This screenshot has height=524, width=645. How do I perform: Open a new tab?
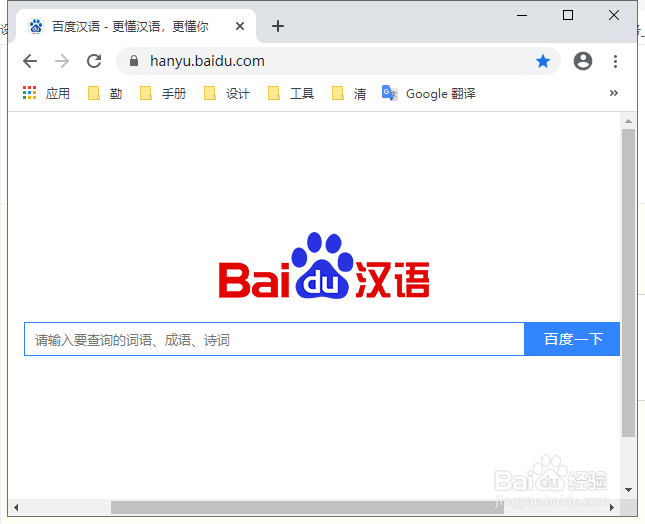(x=278, y=26)
